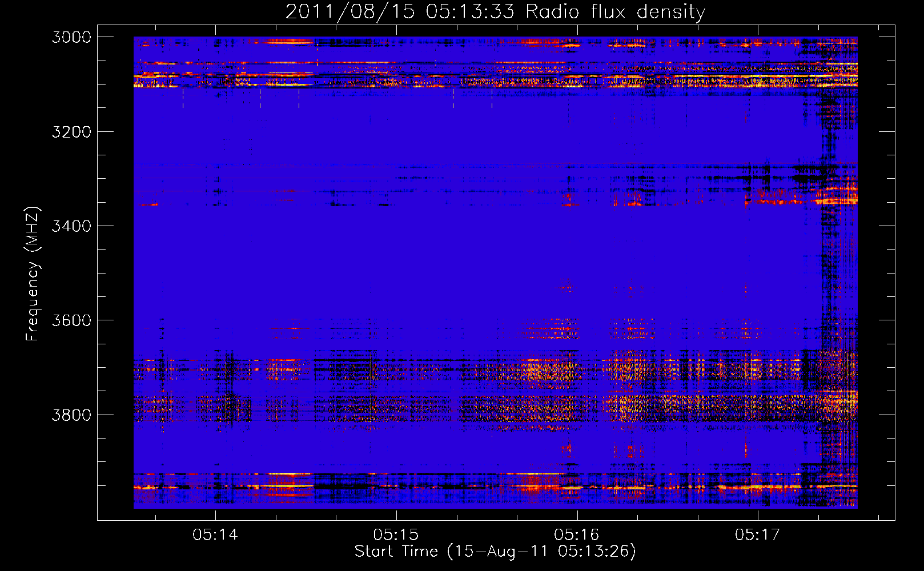Click the 'Frequency (MHZ)' axis label
Image resolution: width=924 pixels, height=571 pixels.
coord(33,274)
